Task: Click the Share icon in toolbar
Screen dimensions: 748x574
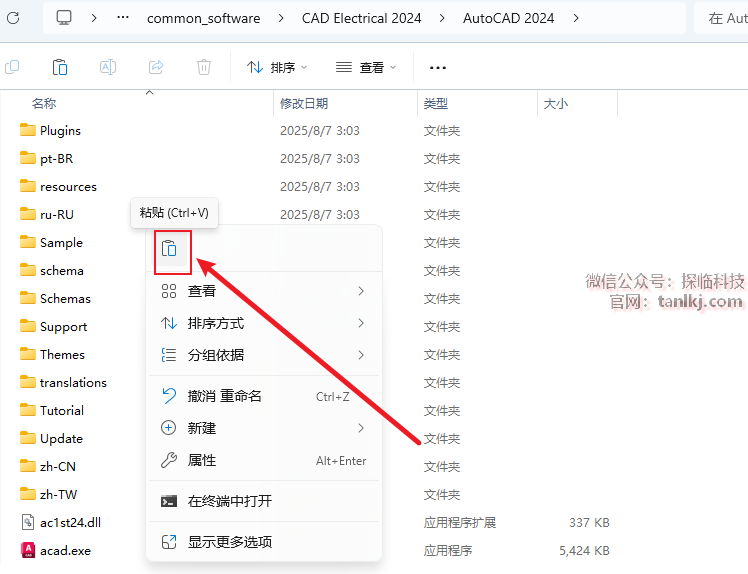Action: tap(156, 67)
